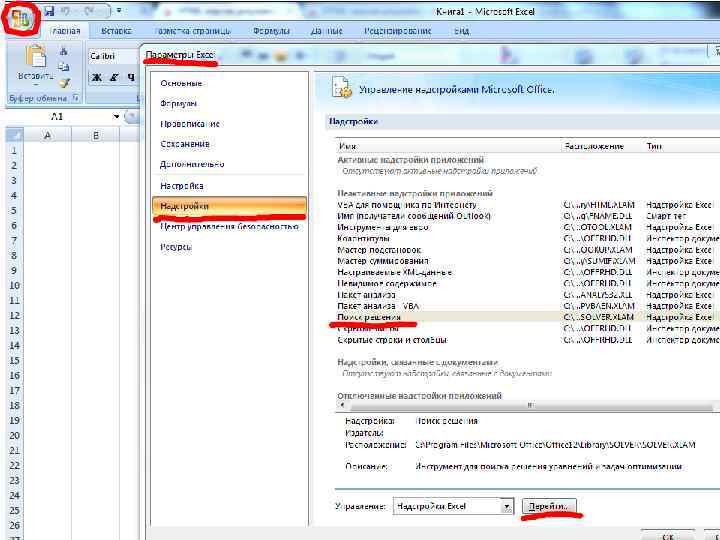The height and width of the screenshot is (540, 720).
Task: Open the Name Box dropdown arrow beside A1
Action: coord(116,117)
